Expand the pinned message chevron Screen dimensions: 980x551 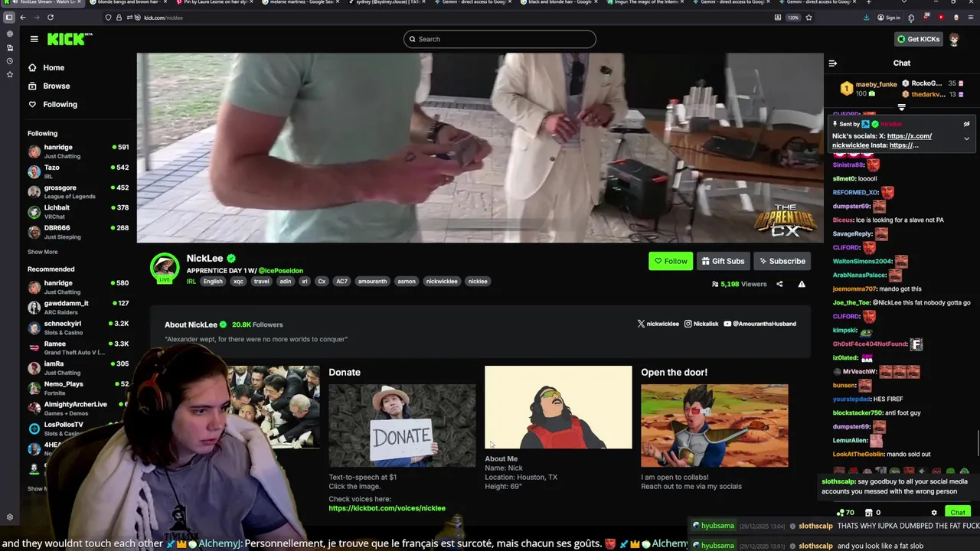click(966, 139)
